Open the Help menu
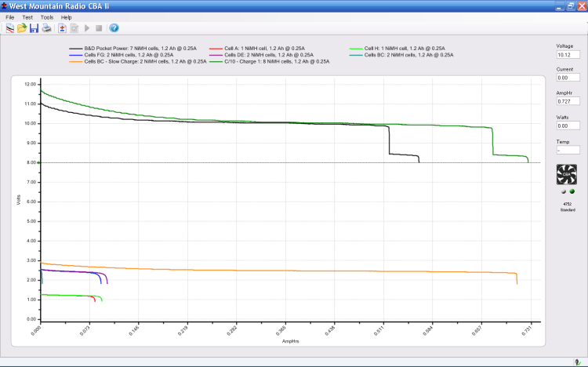The height and width of the screenshot is (367, 588). [67, 16]
